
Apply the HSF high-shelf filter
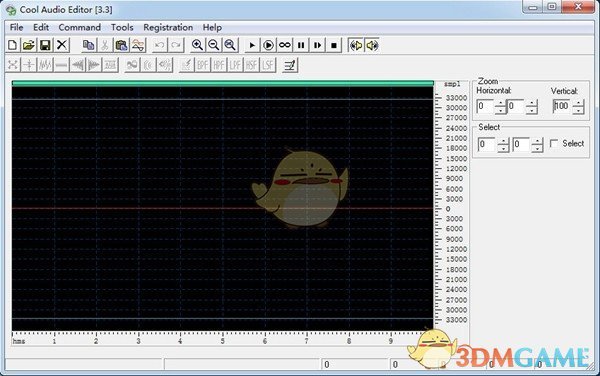tap(252, 65)
